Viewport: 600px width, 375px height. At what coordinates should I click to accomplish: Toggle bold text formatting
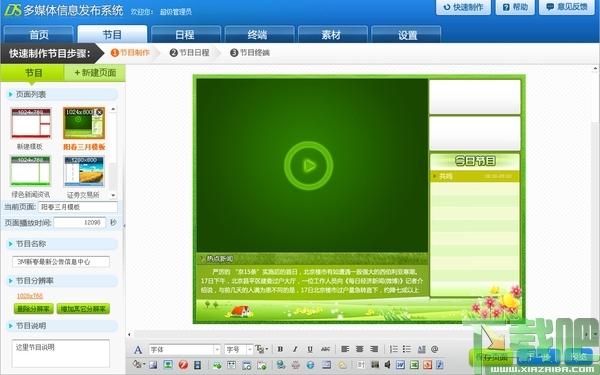coord(280,349)
